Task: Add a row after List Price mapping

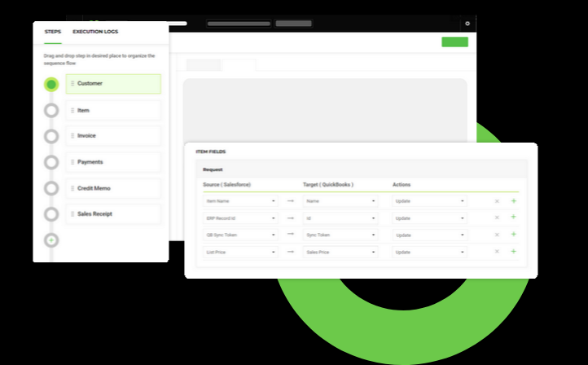Action: click(x=514, y=251)
